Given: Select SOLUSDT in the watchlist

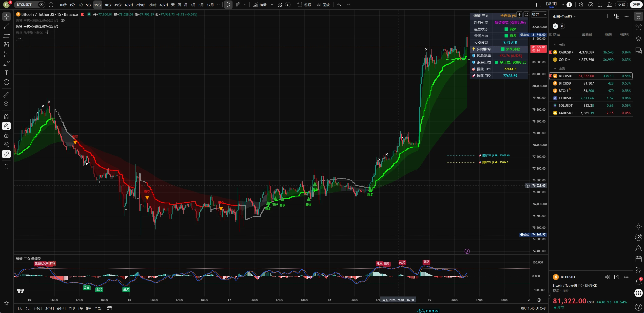Looking at the screenshot, I should (591, 105).
